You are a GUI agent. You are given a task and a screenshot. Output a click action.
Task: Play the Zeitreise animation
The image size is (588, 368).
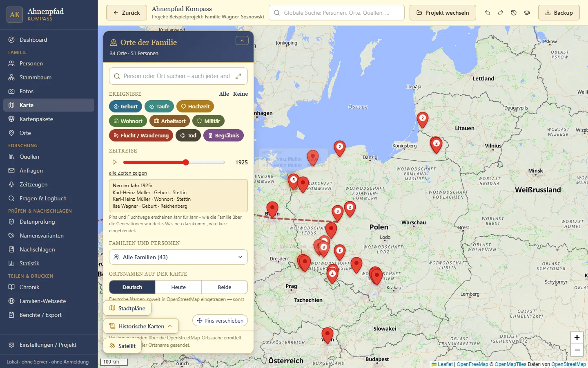[115, 162]
